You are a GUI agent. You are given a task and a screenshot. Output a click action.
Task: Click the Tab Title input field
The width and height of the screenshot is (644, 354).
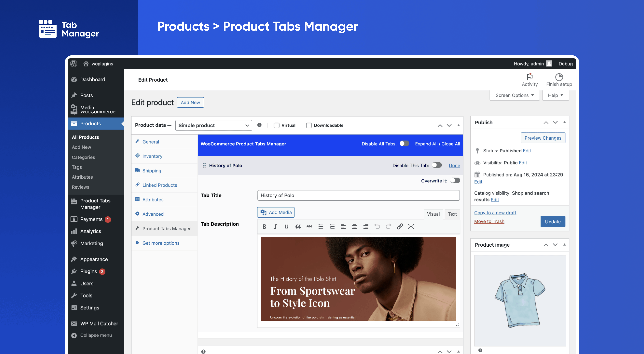coord(358,195)
